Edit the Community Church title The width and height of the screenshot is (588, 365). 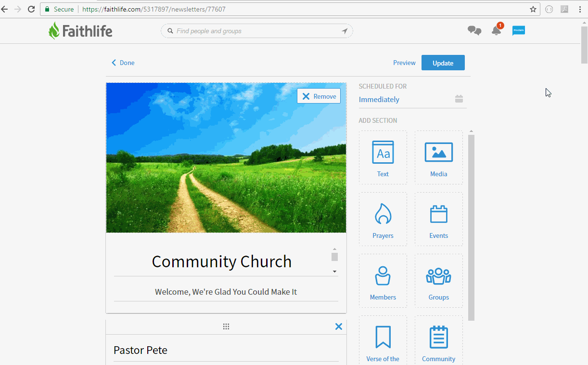click(222, 261)
